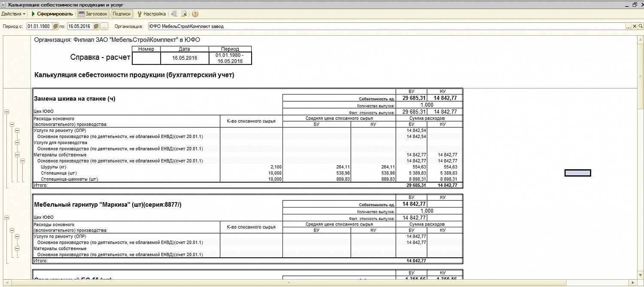Image resolution: width=644 pixels, height=287 pixels.
Task: Select the 'Замена шкива на станке (ч)' heading
Action: coord(75,99)
